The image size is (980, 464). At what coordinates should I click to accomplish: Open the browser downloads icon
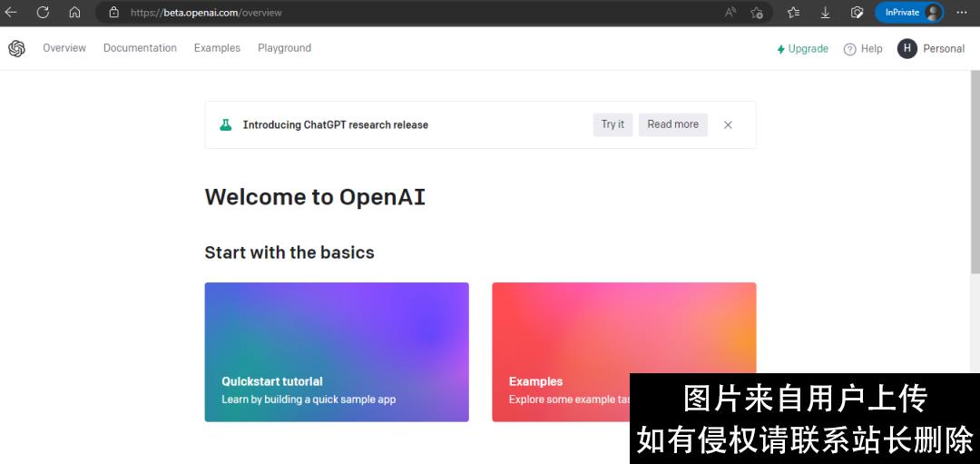pos(826,13)
